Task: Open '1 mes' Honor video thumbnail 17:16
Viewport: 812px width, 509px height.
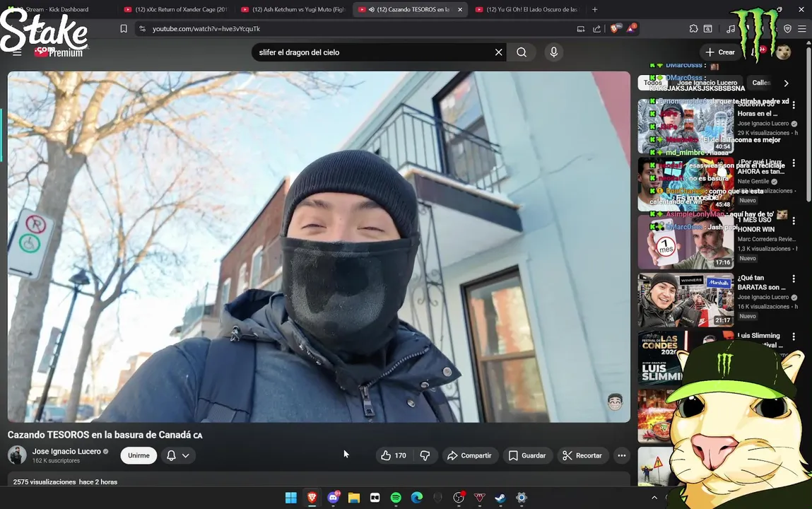Action: pos(686,242)
